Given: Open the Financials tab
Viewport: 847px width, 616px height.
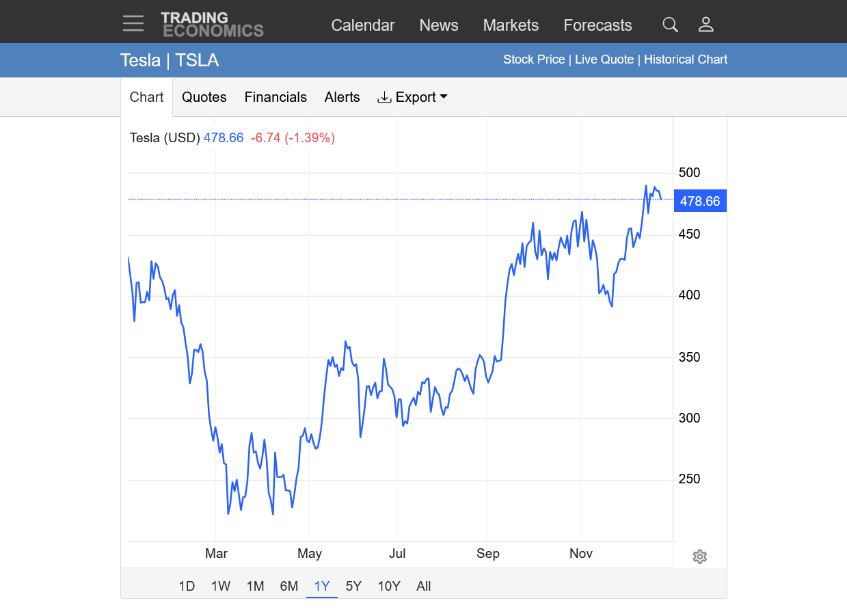Looking at the screenshot, I should click(x=275, y=97).
